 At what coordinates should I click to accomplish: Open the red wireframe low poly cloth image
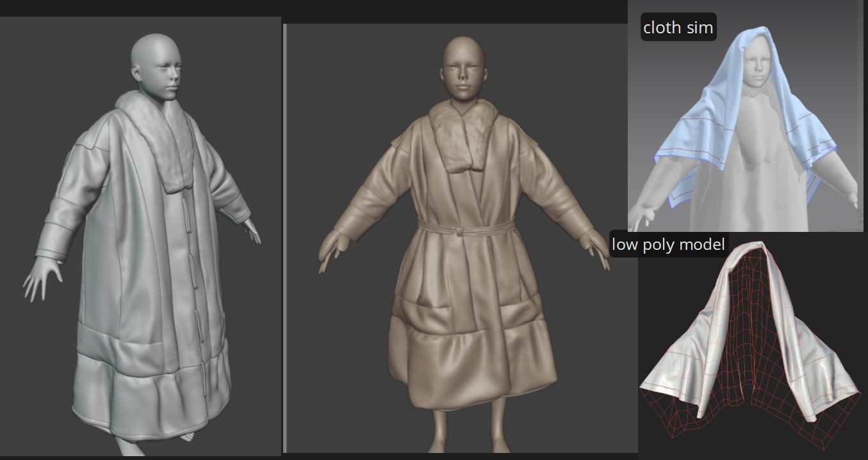pos(753,346)
